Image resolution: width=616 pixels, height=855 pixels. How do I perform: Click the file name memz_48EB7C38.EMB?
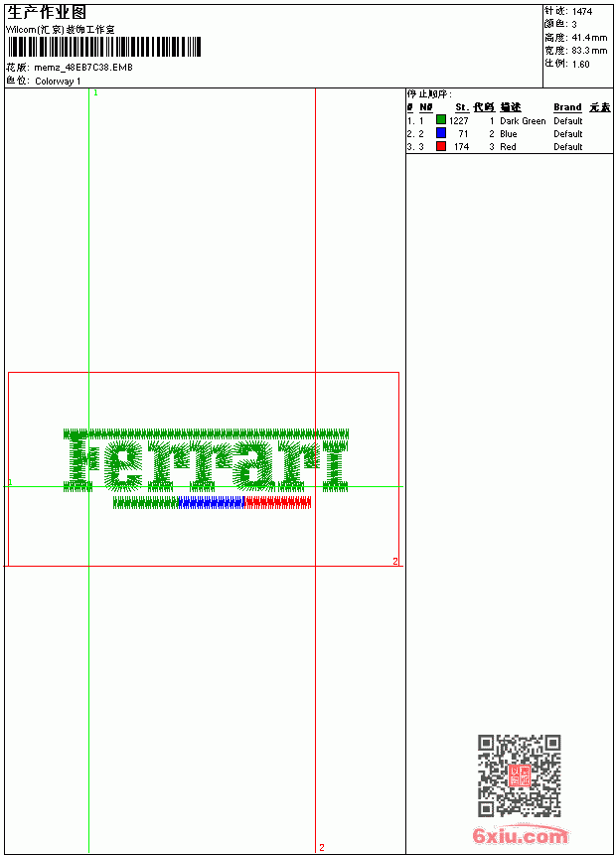point(83,67)
